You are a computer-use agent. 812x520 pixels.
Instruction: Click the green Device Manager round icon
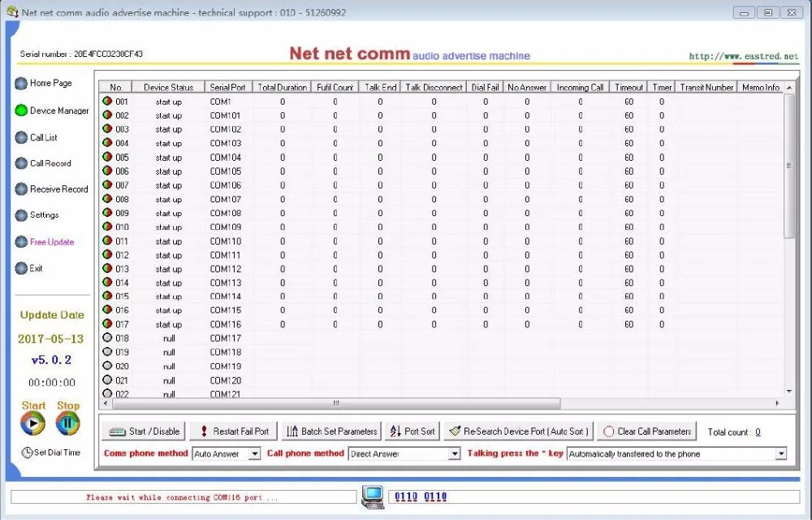pyautogui.click(x=21, y=110)
